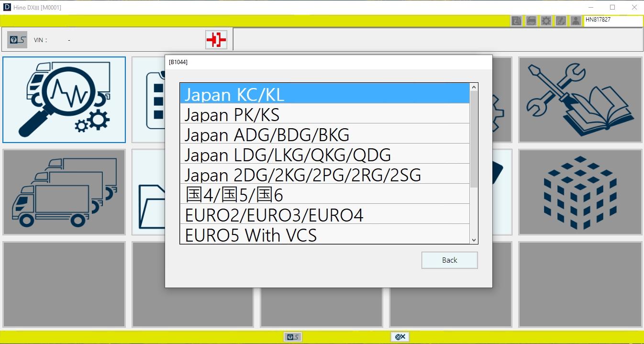644x344 pixels.
Task: Open the cube blocks tile
Action: [x=580, y=192]
